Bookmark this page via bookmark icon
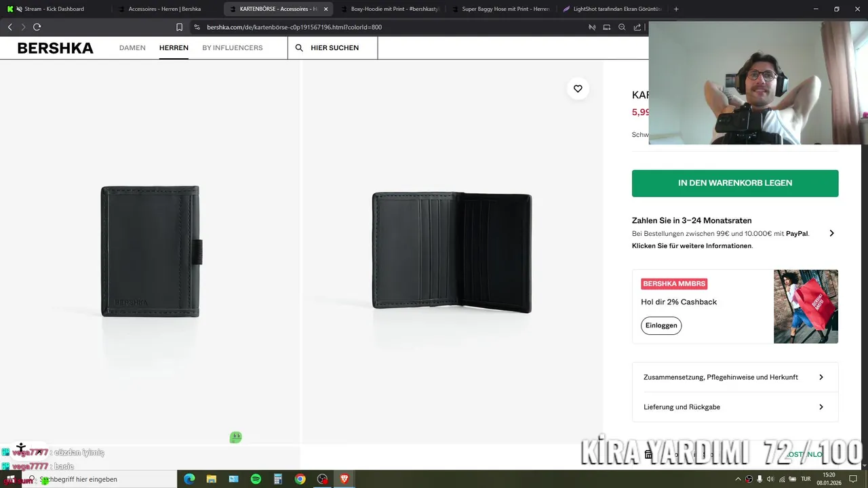Screen dimensions: 868x488 click(180, 27)
